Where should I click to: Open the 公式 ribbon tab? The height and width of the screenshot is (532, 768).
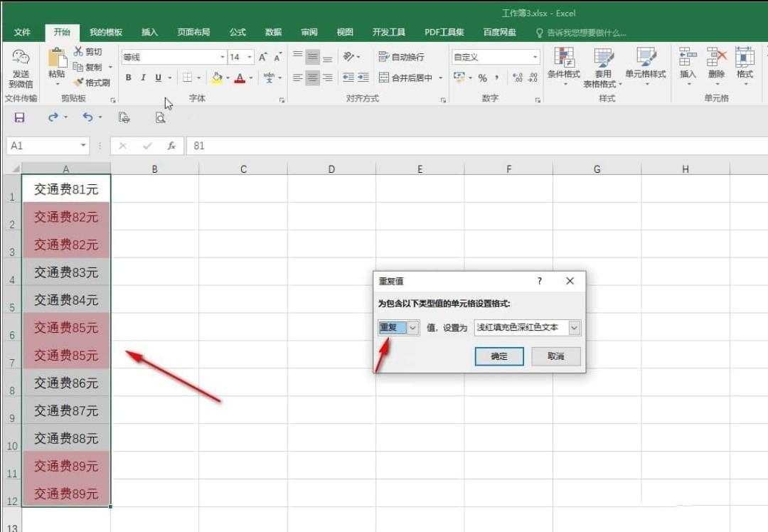(x=238, y=32)
